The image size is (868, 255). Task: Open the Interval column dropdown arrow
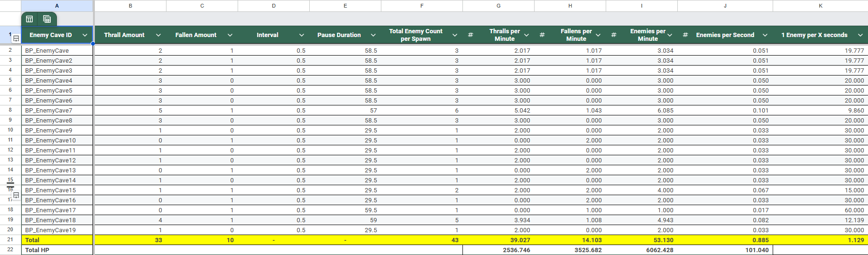(x=302, y=35)
